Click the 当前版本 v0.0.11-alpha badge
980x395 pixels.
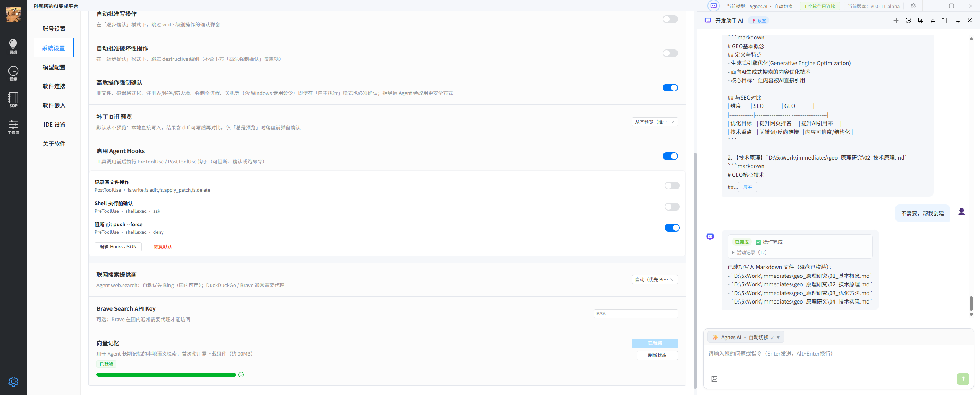point(874,6)
